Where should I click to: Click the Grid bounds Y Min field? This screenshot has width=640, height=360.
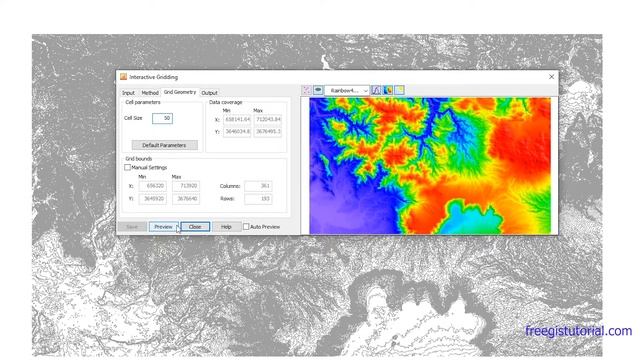(x=153, y=199)
